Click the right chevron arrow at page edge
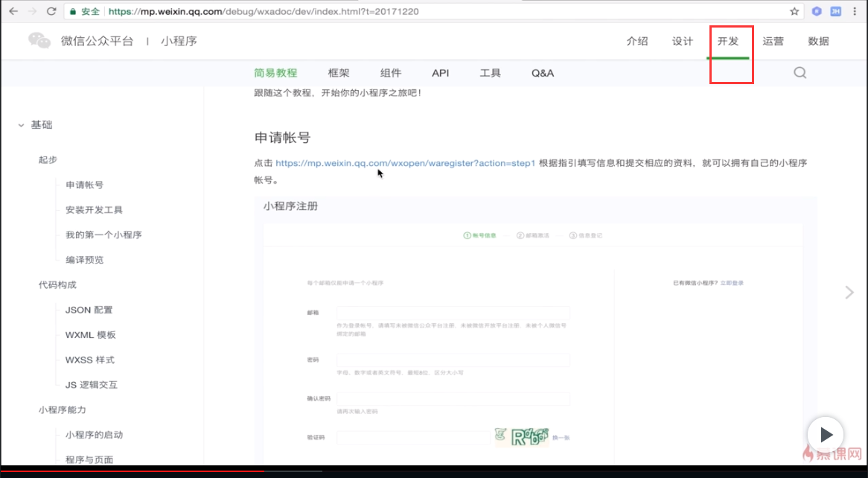 coord(849,293)
